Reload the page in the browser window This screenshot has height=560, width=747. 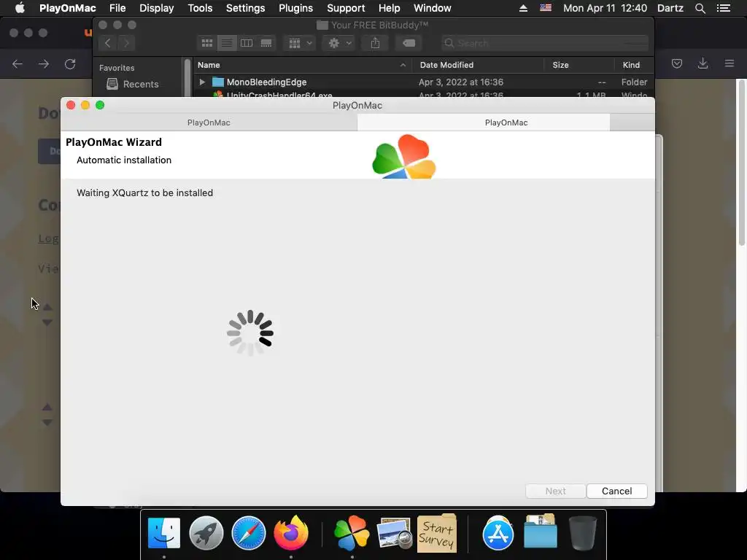[70, 64]
